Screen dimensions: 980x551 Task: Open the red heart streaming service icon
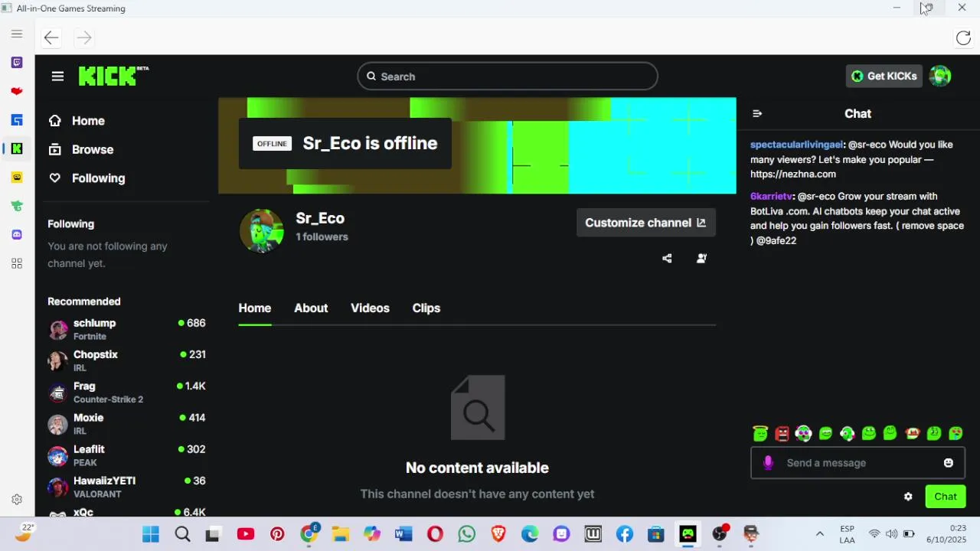[x=17, y=91]
